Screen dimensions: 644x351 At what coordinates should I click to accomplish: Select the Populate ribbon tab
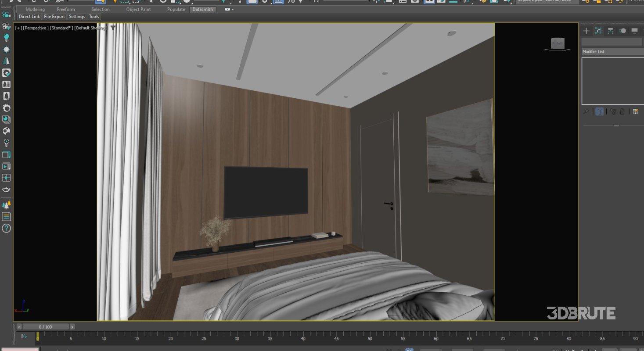[176, 9]
